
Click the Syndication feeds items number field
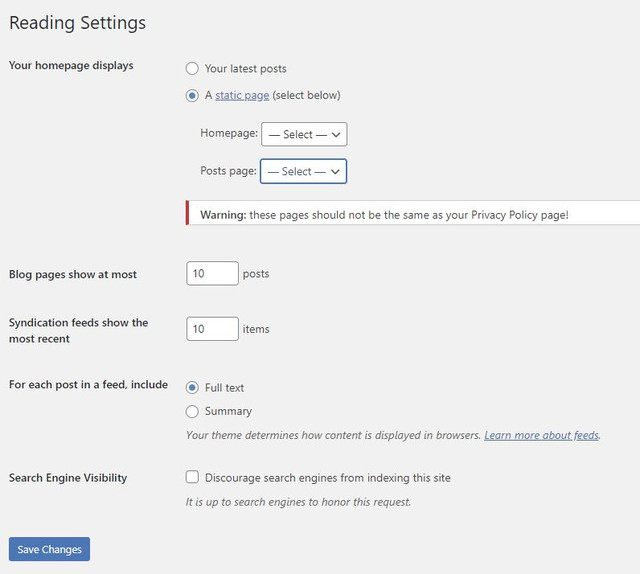pos(212,329)
